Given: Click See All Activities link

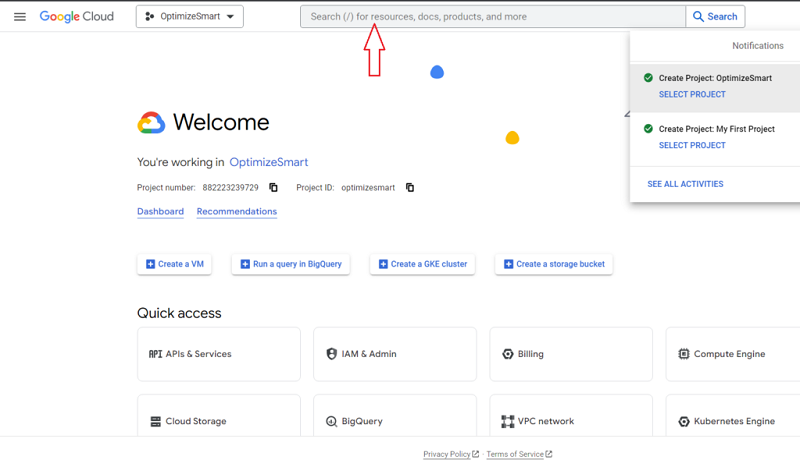Looking at the screenshot, I should point(685,184).
